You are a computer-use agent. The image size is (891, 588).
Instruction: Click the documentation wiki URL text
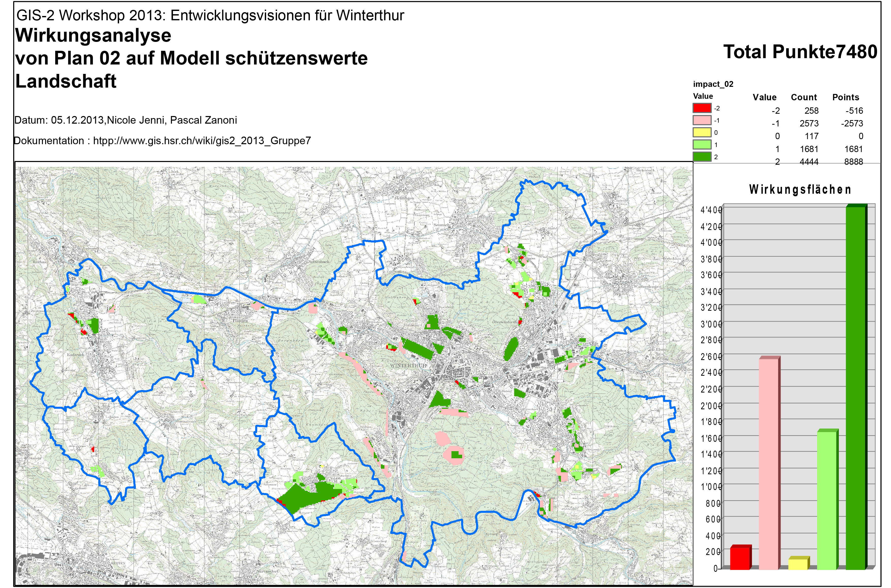pos(202,141)
